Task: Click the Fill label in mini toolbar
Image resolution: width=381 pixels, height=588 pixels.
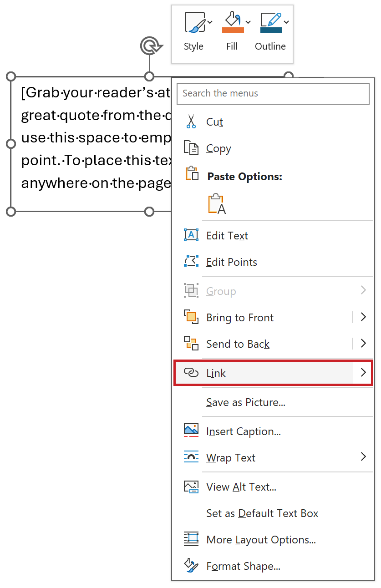Action: 232,46
